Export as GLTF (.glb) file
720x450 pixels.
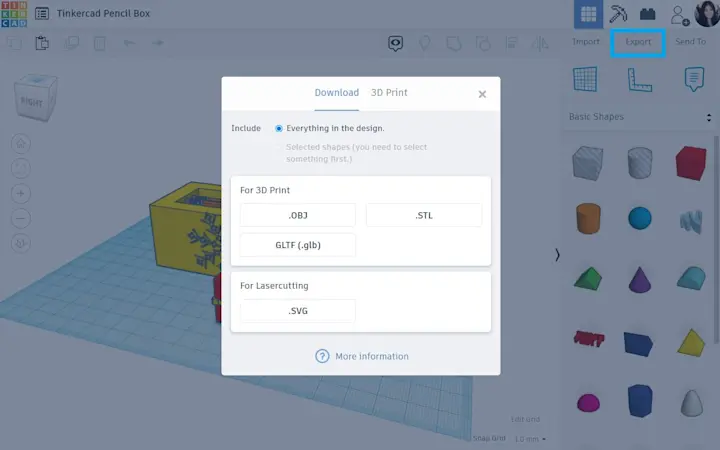coord(298,245)
